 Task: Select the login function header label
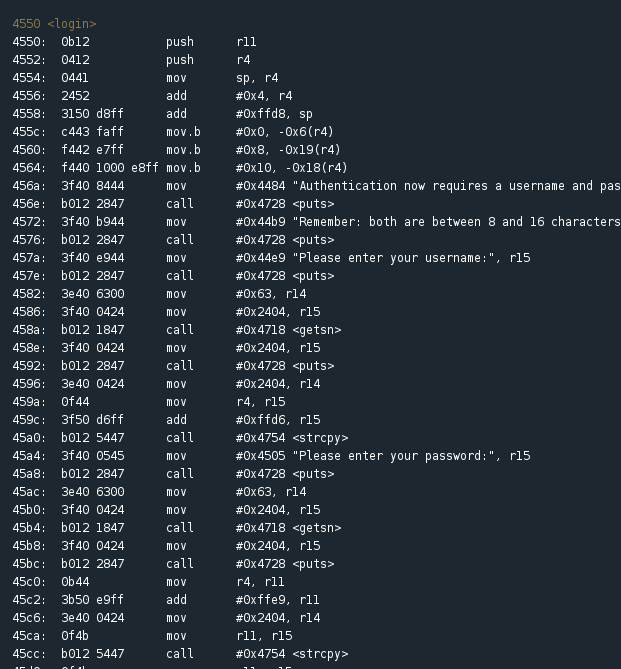point(55,24)
